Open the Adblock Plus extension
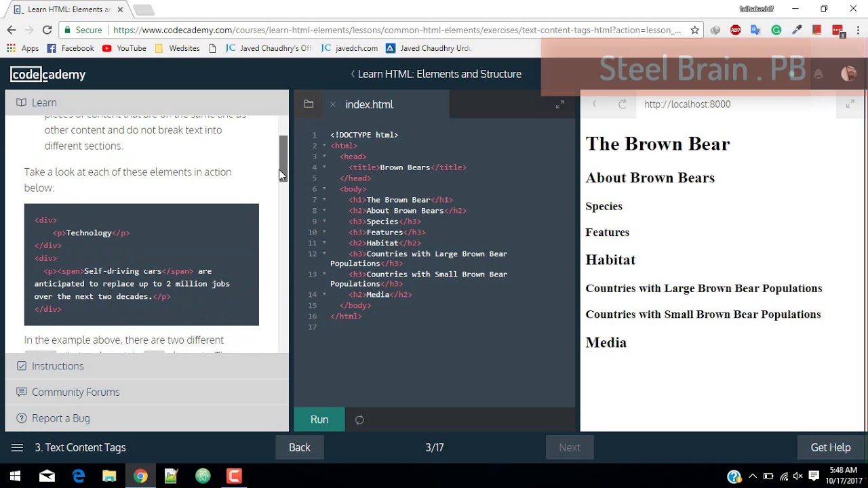This screenshot has height=488, width=868. pos(736,30)
